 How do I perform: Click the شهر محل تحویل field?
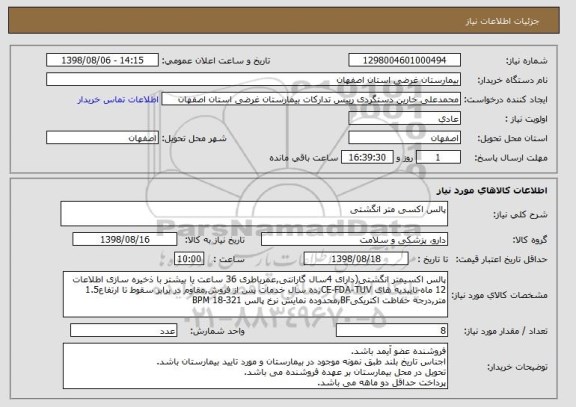[102, 138]
